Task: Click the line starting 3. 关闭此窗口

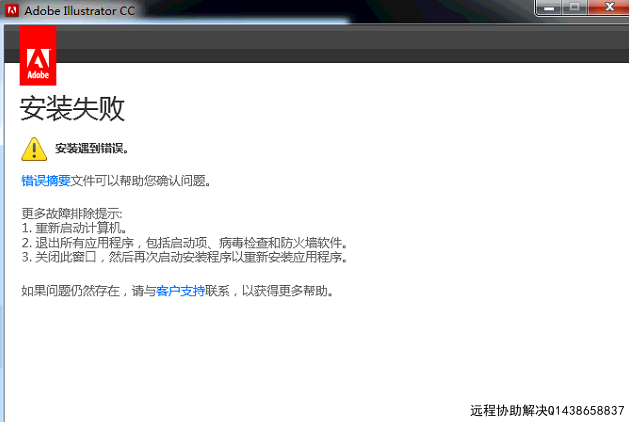Action: click(x=184, y=257)
